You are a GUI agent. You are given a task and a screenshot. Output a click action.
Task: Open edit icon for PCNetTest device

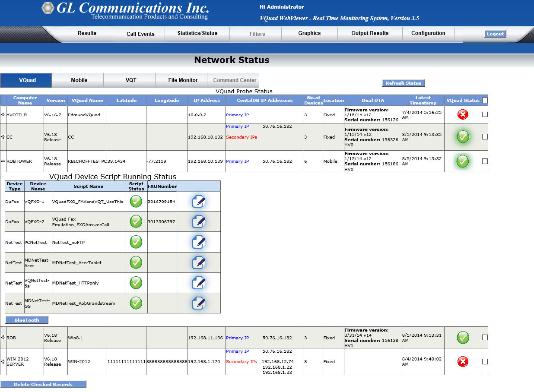(198, 242)
